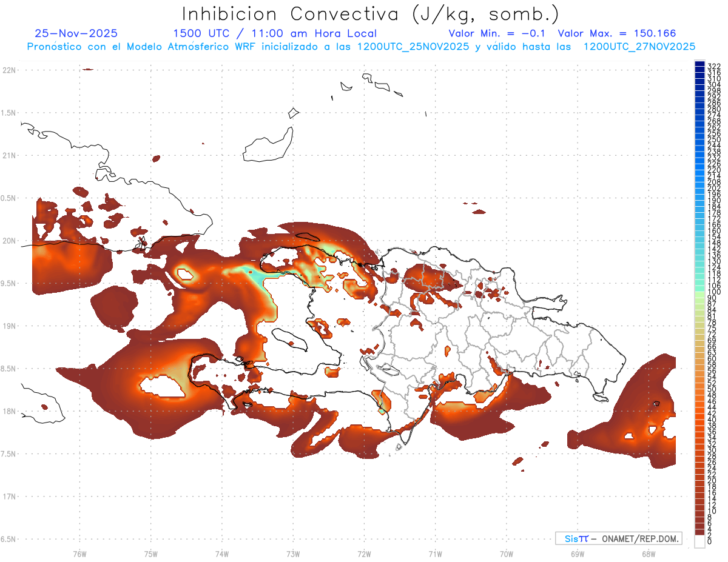Screen dimensions: 728x562
Task: Click the "20N" latitude label
Action: [x=9, y=241]
